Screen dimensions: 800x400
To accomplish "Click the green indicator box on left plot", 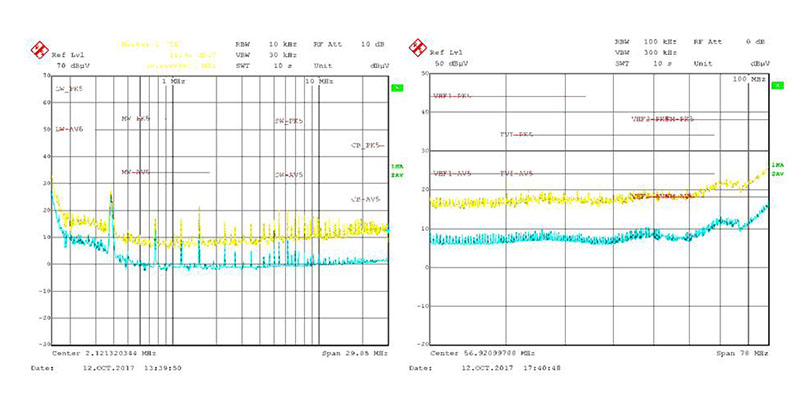I will [396, 88].
